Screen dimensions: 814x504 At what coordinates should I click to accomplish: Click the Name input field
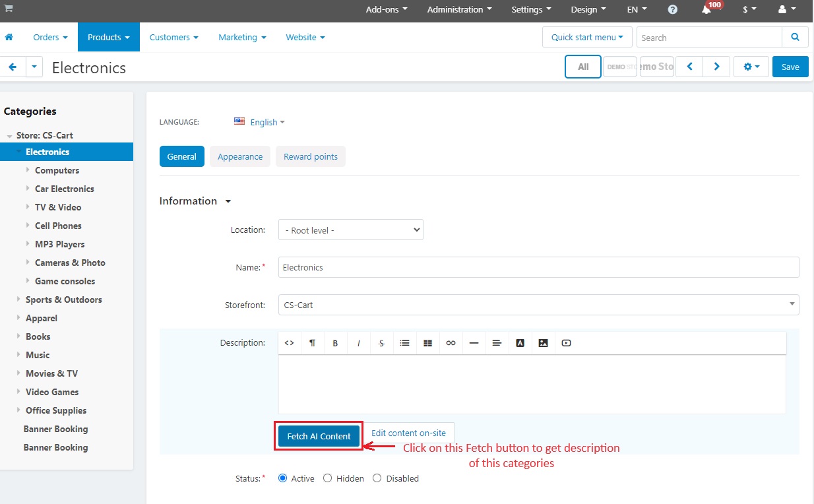538,267
